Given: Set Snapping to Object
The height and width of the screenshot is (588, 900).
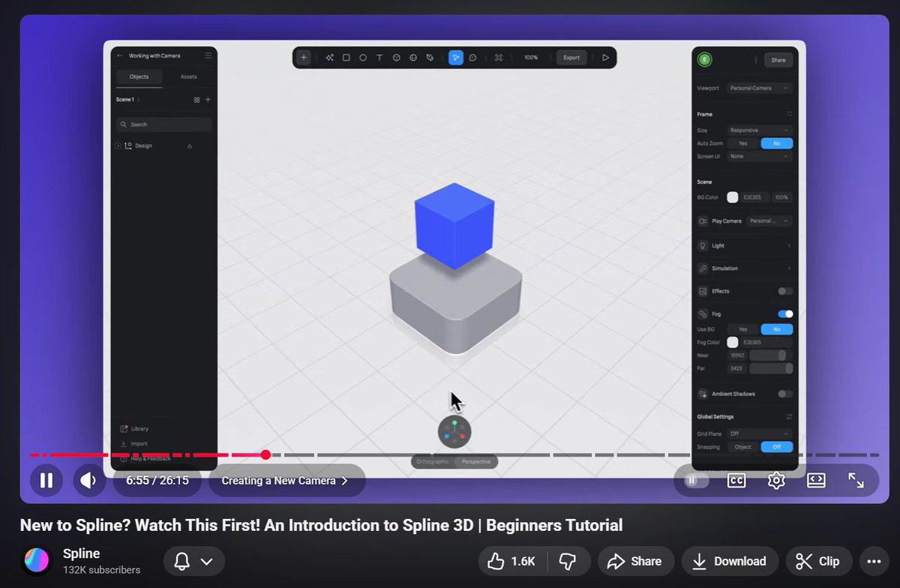Looking at the screenshot, I should click(743, 447).
